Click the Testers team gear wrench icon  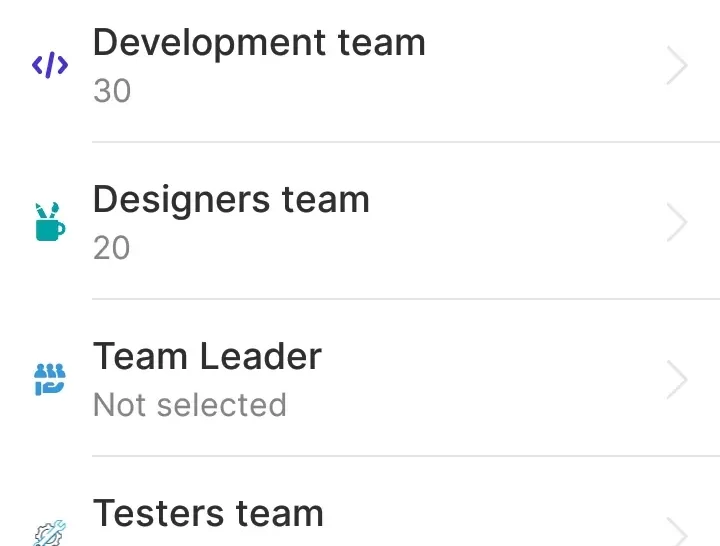[x=49, y=534]
